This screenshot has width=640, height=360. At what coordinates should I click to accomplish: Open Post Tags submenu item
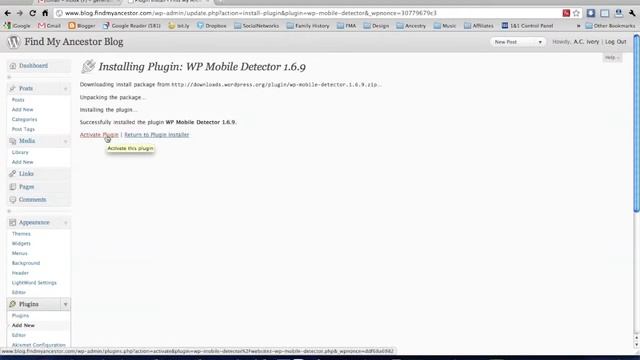point(23,129)
